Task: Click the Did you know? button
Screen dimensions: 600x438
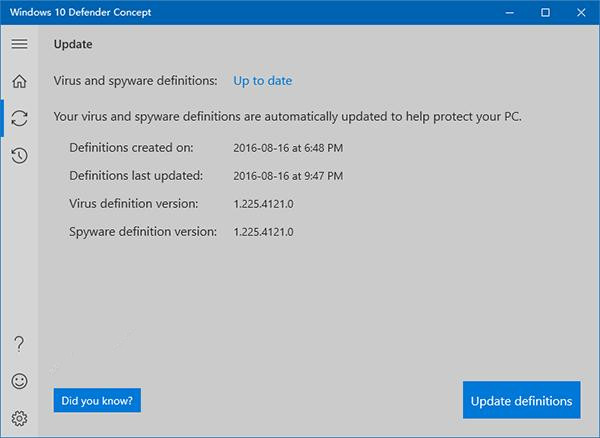Action: click(97, 401)
